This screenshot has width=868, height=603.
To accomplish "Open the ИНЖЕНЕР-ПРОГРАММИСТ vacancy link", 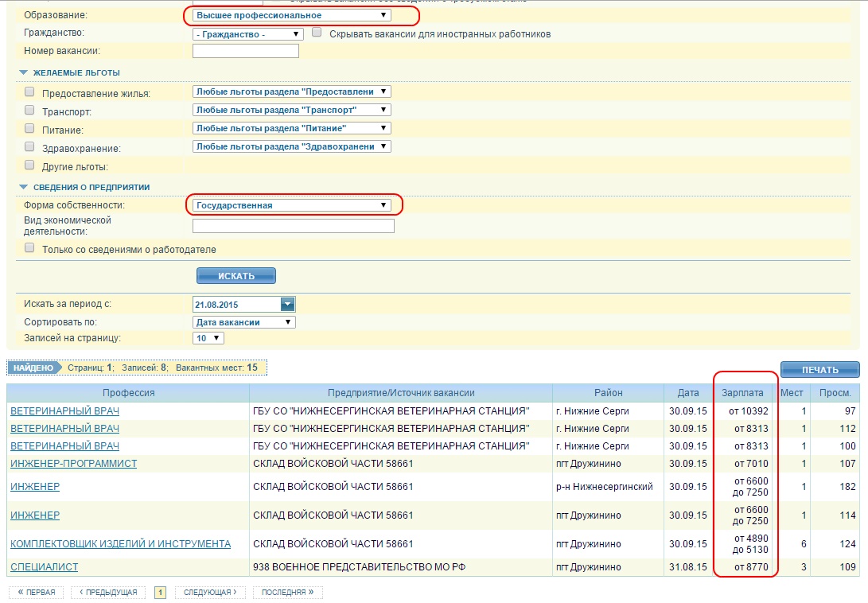I will click(74, 464).
